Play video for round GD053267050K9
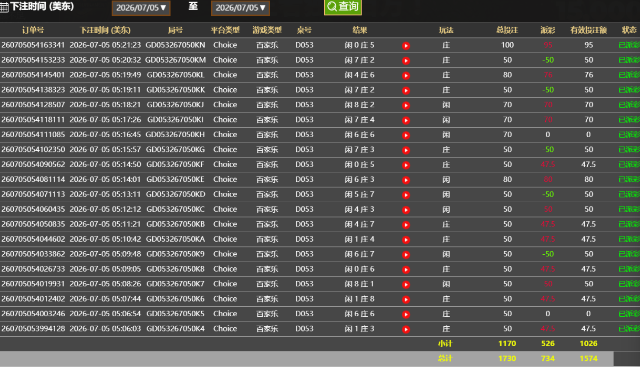Screen dimensions: 640x367 [406, 255]
